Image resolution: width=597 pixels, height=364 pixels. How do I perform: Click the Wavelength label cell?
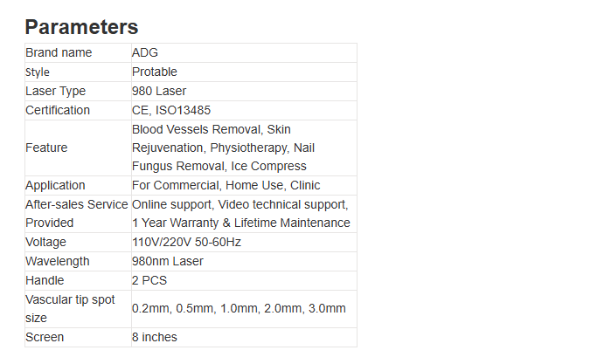tap(58, 261)
